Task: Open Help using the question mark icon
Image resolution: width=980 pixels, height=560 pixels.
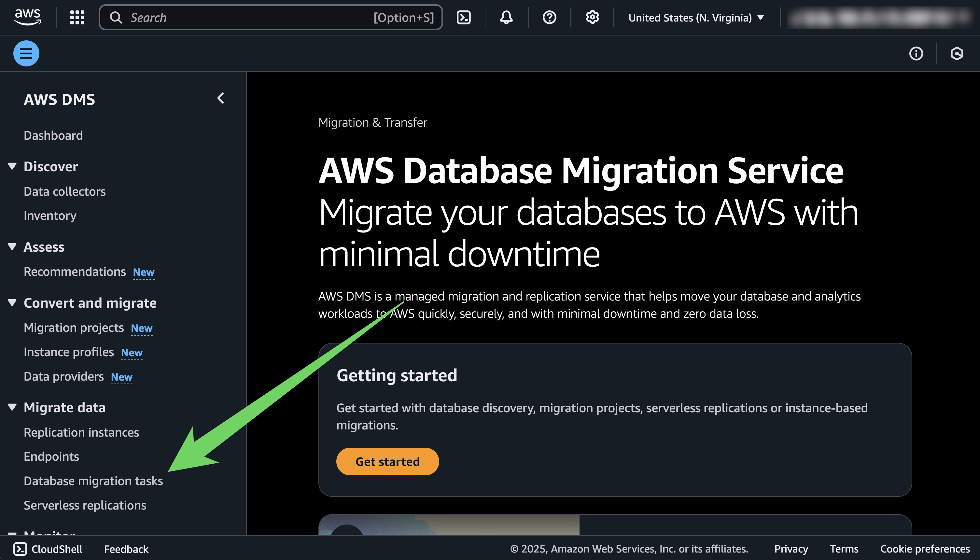Action: 549,17
